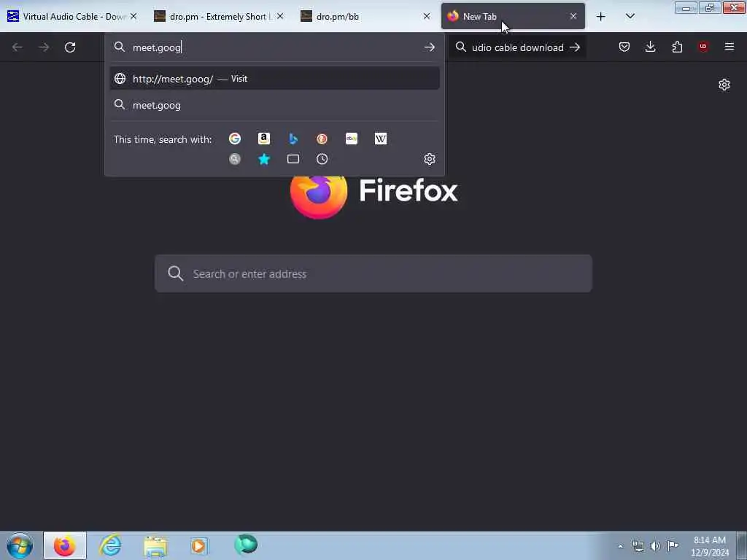747x560 pixels.
Task: Select the meet.goog search suggestion
Action: (x=274, y=105)
